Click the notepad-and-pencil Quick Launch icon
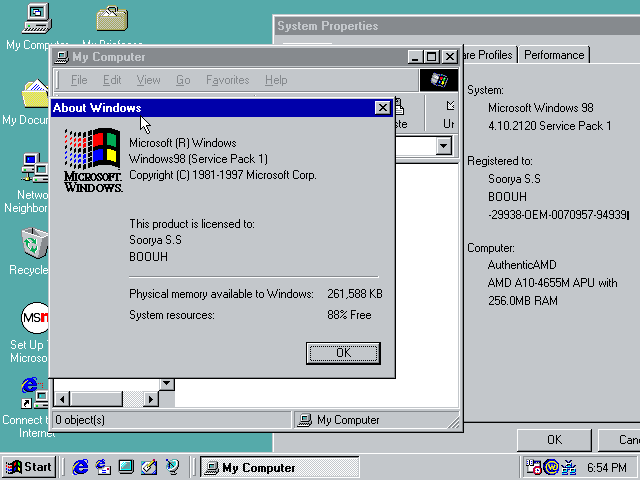 (x=149, y=467)
